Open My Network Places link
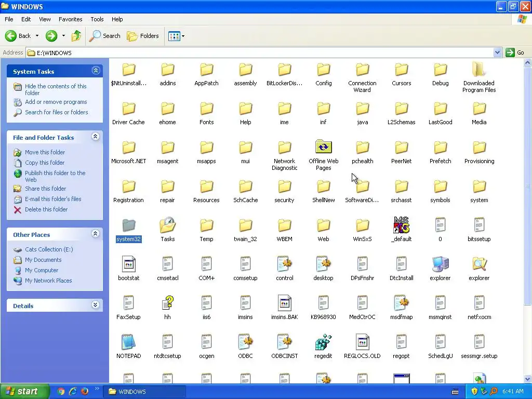532x399 pixels. point(48,281)
